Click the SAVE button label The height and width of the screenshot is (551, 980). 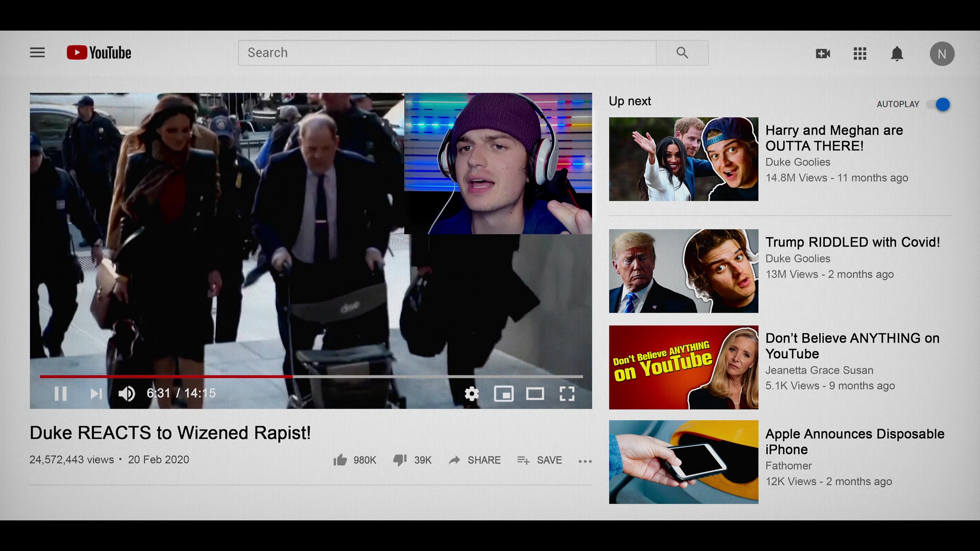tap(549, 460)
